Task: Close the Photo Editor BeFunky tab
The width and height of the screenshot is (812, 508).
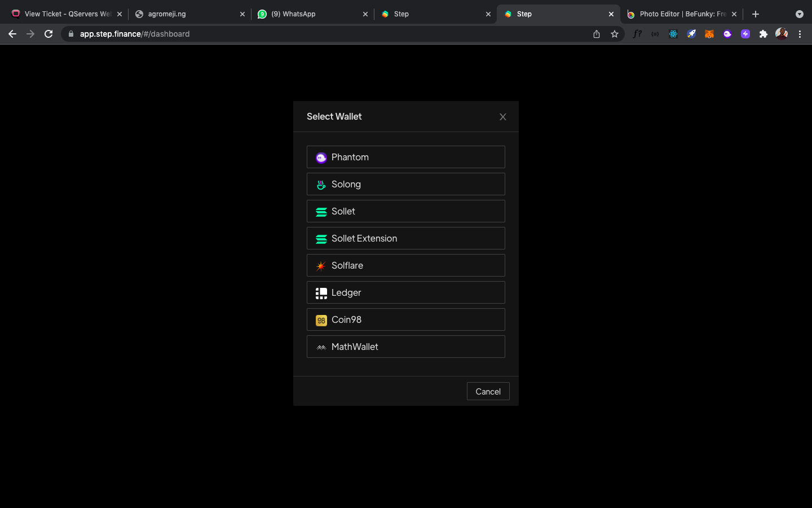Action: point(734,14)
